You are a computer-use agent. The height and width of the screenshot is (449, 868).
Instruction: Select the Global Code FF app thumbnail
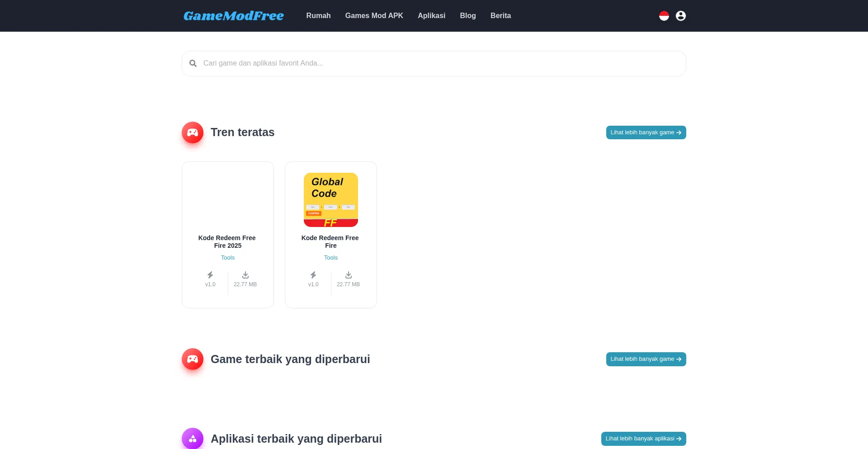pyautogui.click(x=330, y=199)
